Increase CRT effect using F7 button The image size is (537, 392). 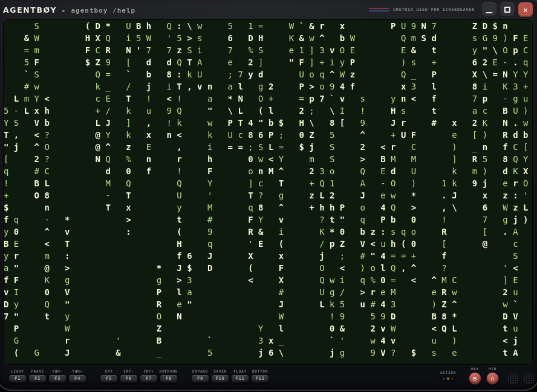[148, 378]
